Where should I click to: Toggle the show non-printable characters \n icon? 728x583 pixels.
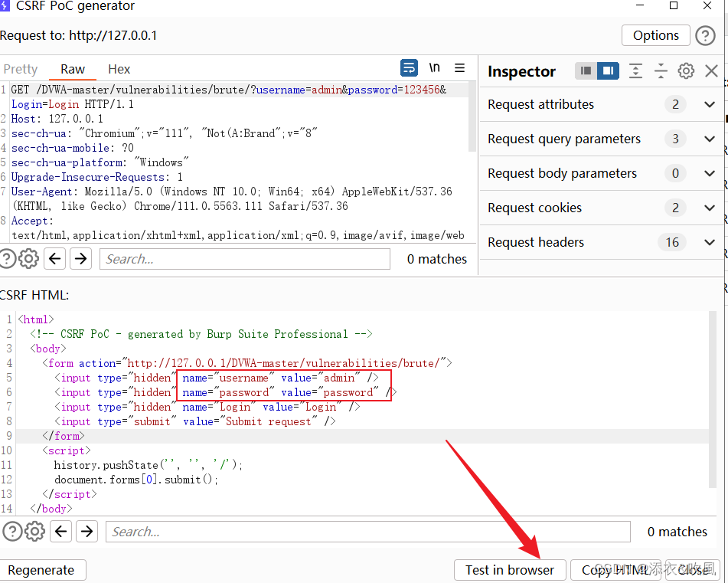[x=434, y=68]
